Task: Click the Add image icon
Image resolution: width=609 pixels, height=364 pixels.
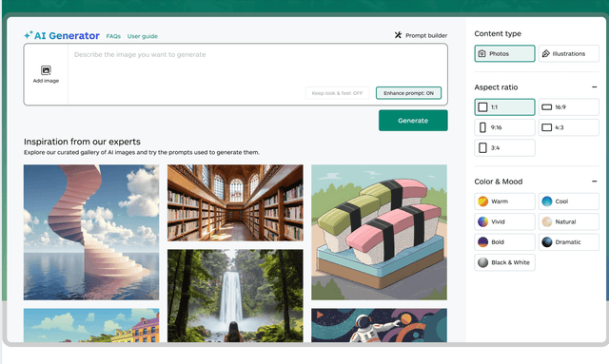Action: [x=46, y=70]
